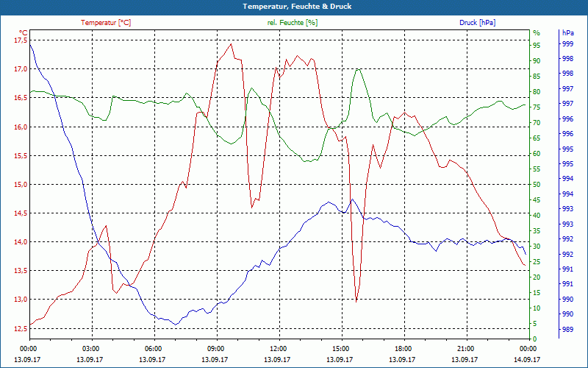Click the '12:00' time axis label

[x=279, y=348]
